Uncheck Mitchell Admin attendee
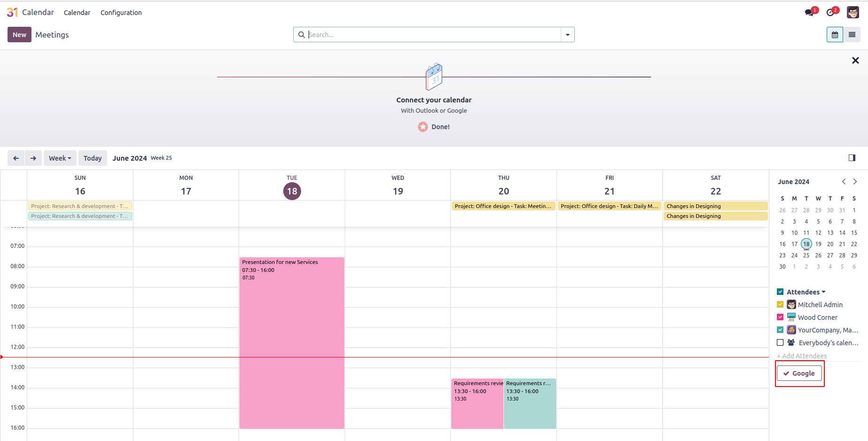 point(780,305)
